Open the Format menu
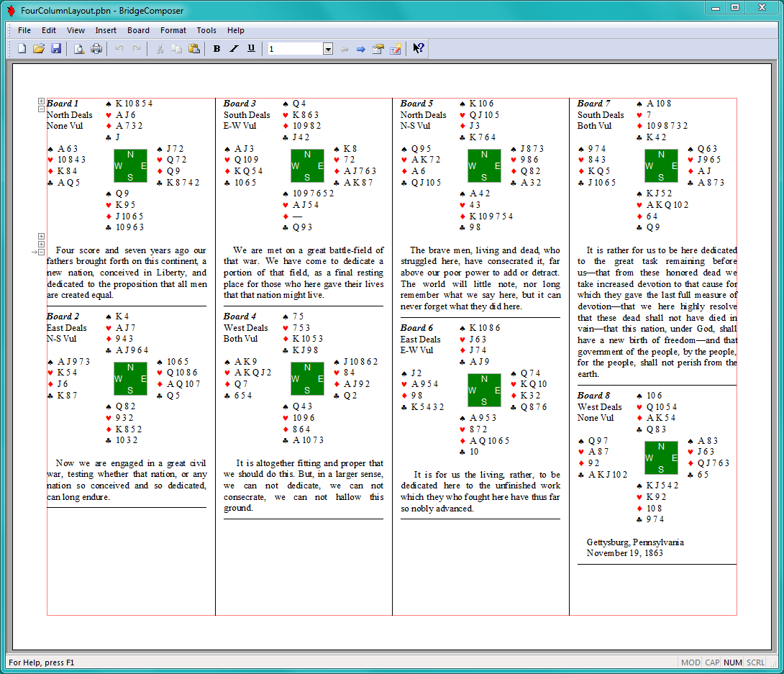This screenshot has height=674, width=784. [x=173, y=30]
